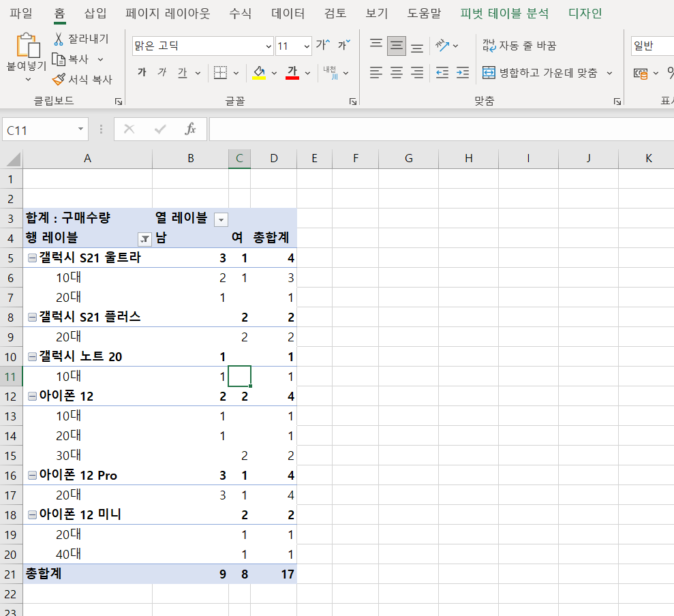
Task: Open font color dropdown arrow
Action: [x=307, y=73]
